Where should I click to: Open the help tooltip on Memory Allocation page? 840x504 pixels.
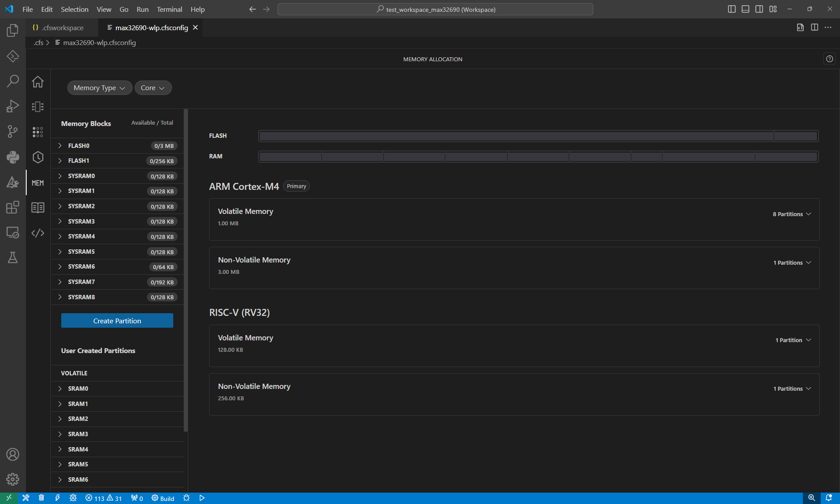click(x=829, y=59)
